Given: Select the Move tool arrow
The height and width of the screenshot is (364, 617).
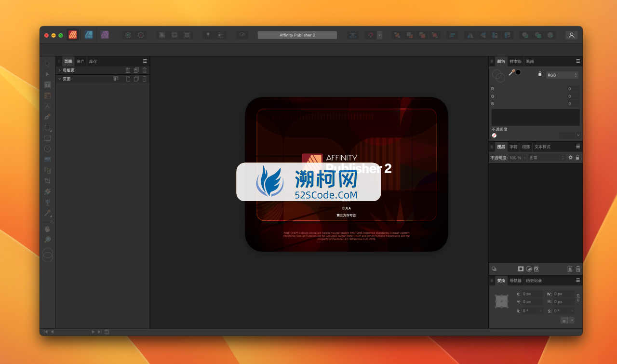Looking at the screenshot, I should coord(47,63).
